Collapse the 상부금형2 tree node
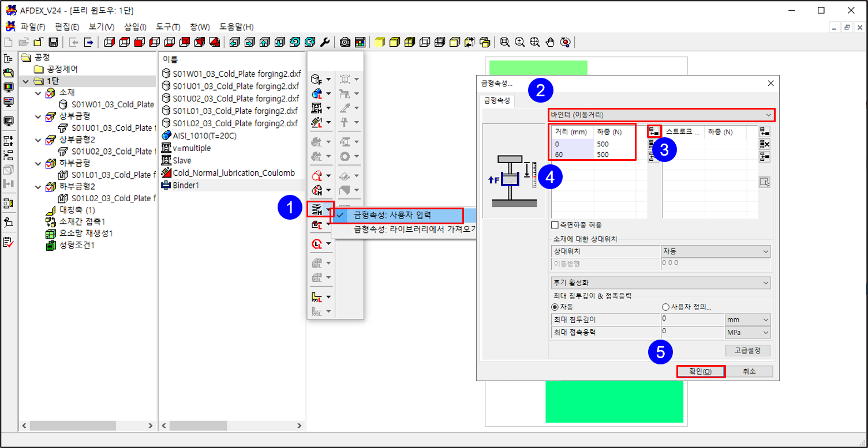The width and height of the screenshot is (868, 448). point(38,140)
